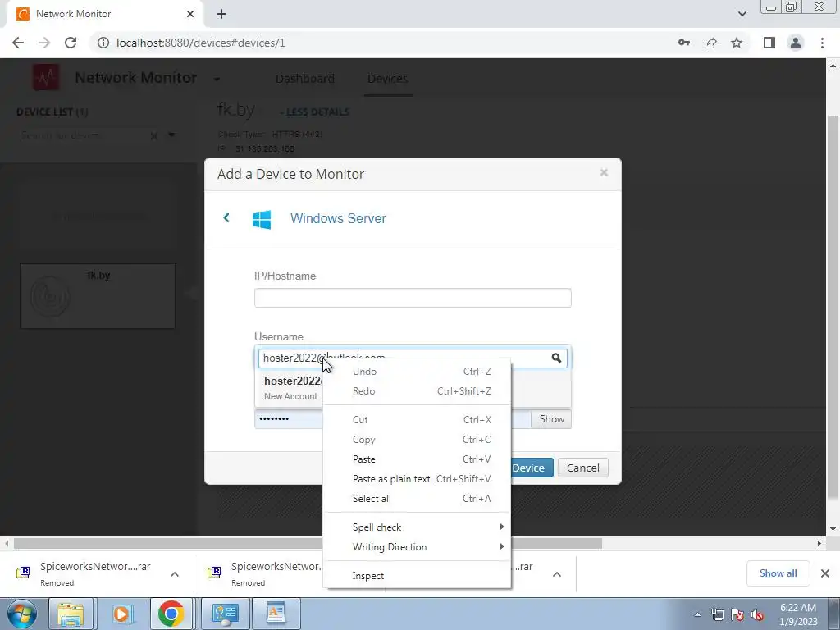Screen dimensions: 840x630
Task: Click the horizontal scrollbar thumb
Action: point(308,544)
